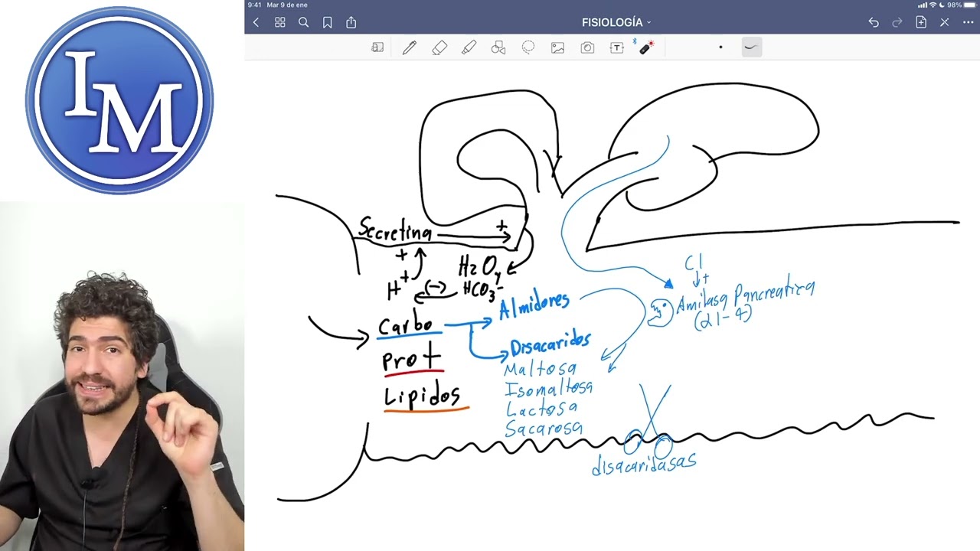Screen dimensions: 980x551
Task: Click the blue word "Almidores"
Action: tap(534, 305)
